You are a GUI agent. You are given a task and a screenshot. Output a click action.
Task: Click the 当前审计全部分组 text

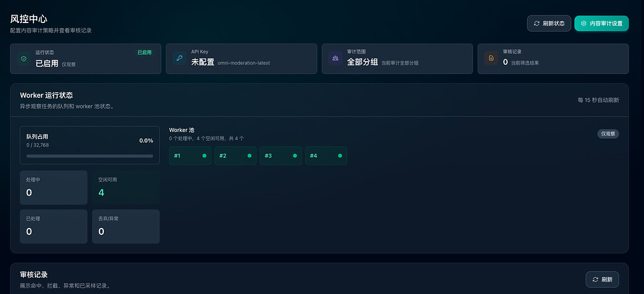(399, 64)
